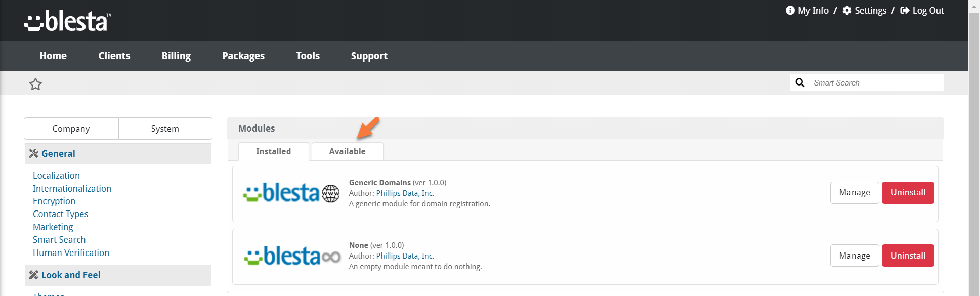
Task: Click the Smart Search magnifier icon
Action: coord(800,83)
